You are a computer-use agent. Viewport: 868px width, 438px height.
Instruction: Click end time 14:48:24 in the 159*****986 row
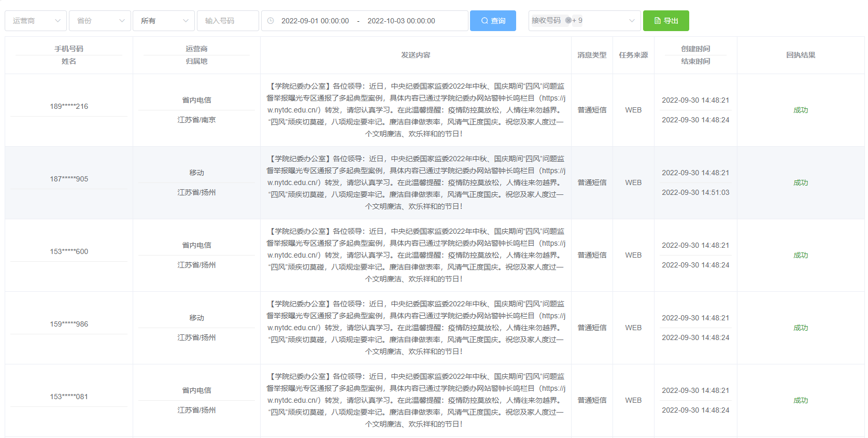point(695,337)
